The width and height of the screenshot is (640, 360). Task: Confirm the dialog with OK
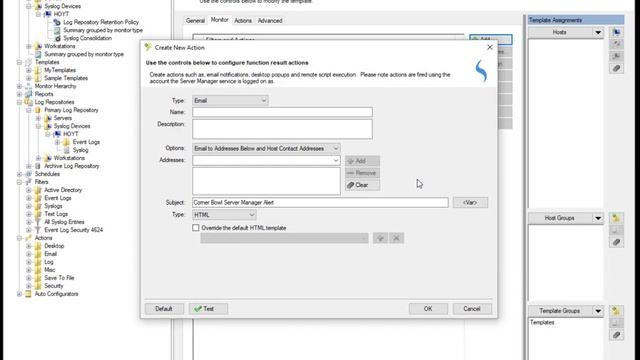coord(428,309)
